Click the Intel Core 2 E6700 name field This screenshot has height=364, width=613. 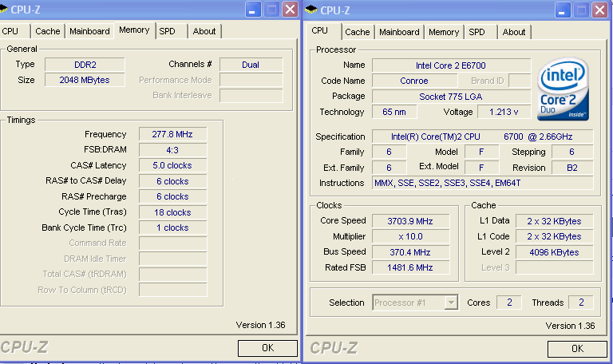(451, 65)
